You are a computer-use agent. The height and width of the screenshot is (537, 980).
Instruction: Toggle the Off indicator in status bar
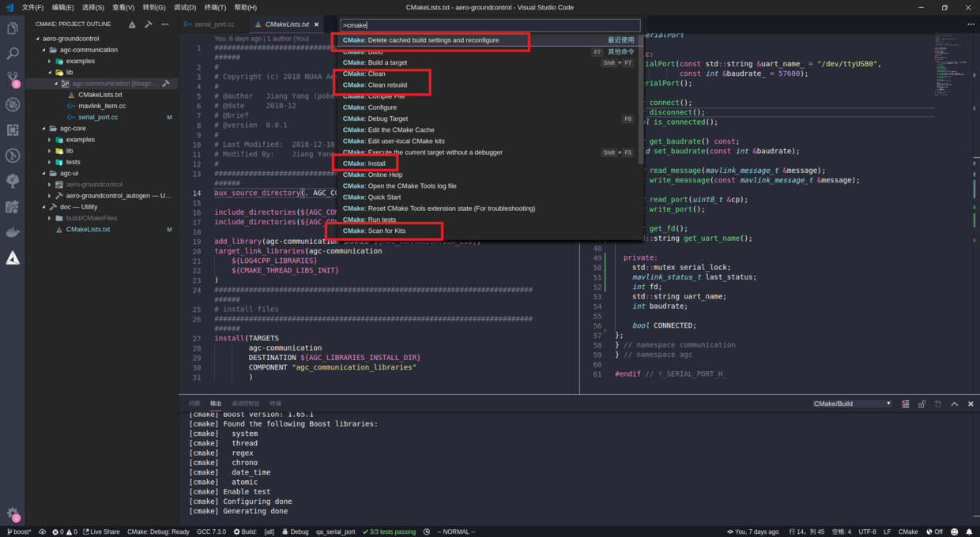pyautogui.click(x=934, y=531)
